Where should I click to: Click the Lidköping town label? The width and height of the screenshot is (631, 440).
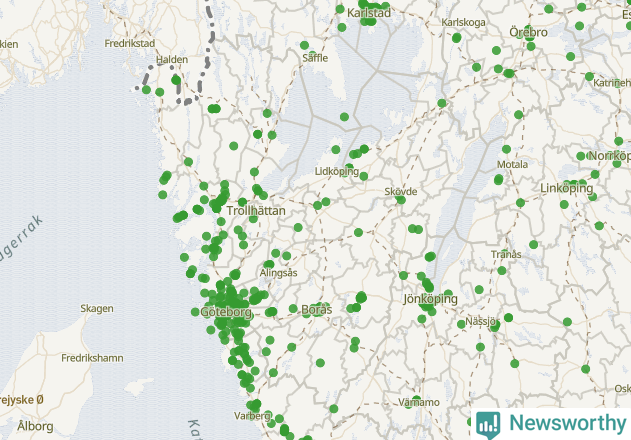tap(337, 171)
